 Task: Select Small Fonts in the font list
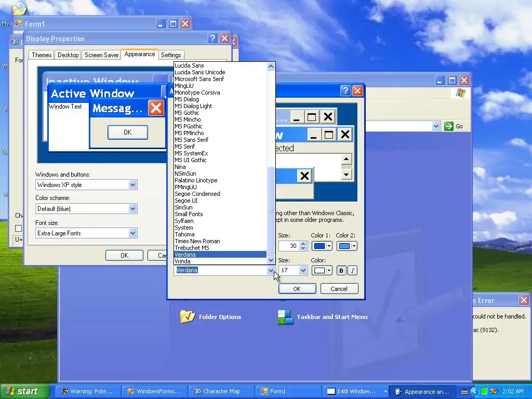click(220, 214)
